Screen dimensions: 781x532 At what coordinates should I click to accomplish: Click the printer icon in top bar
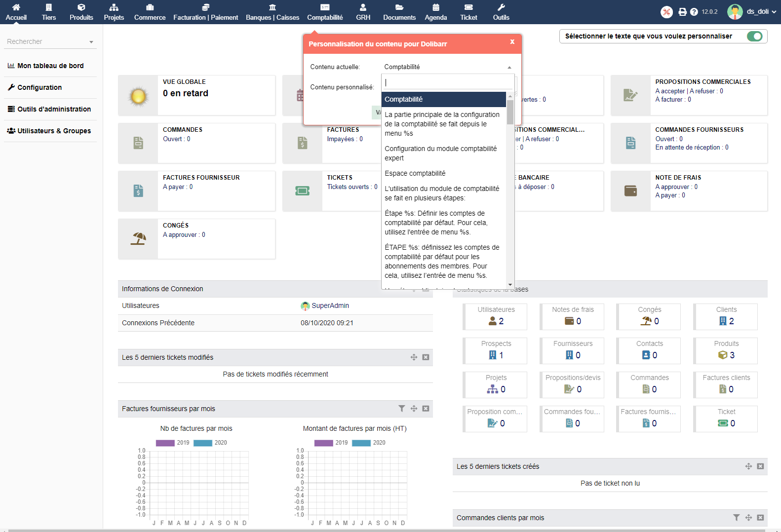point(682,12)
